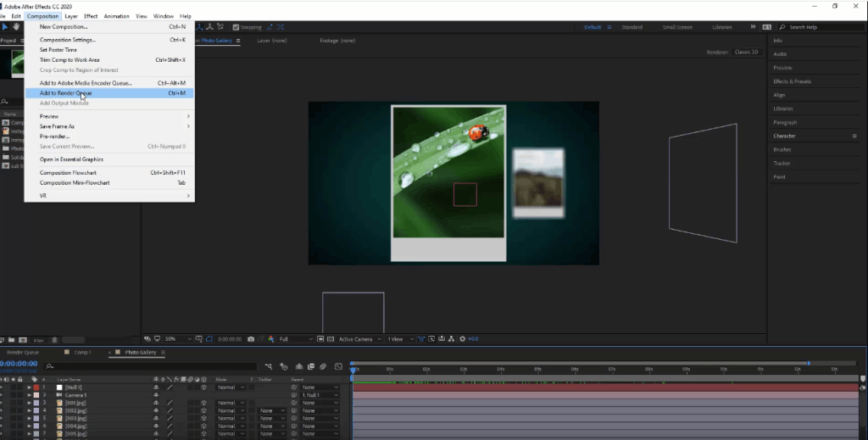Screen dimensions: 868x440
Task: Open the viewer's composition flowchart icon
Action: pyautogui.click(x=451, y=339)
